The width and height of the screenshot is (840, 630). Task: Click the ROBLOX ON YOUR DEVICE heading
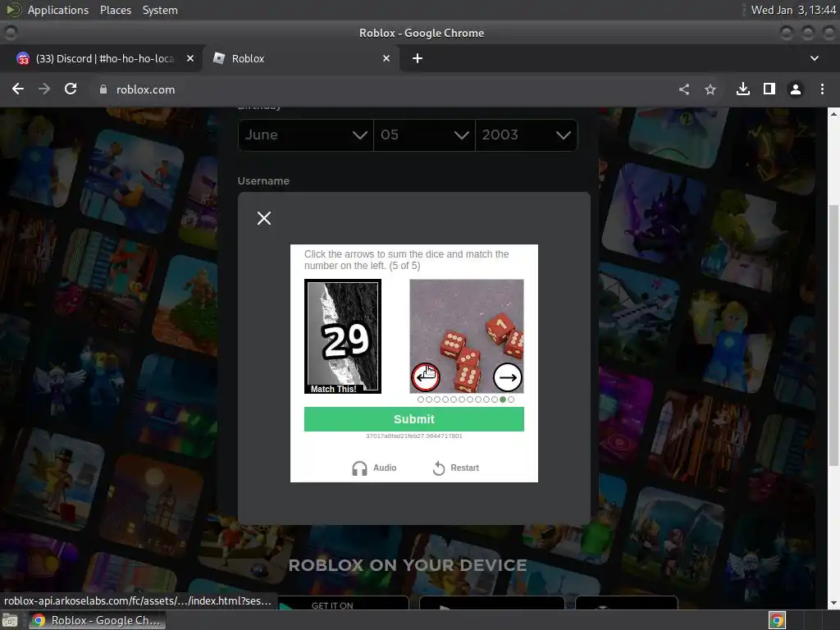click(x=408, y=565)
